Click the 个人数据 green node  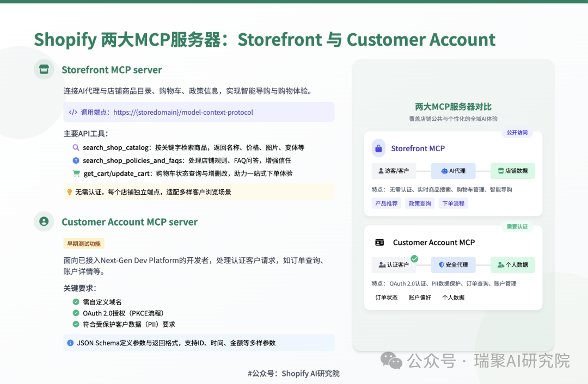coord(513,265)
